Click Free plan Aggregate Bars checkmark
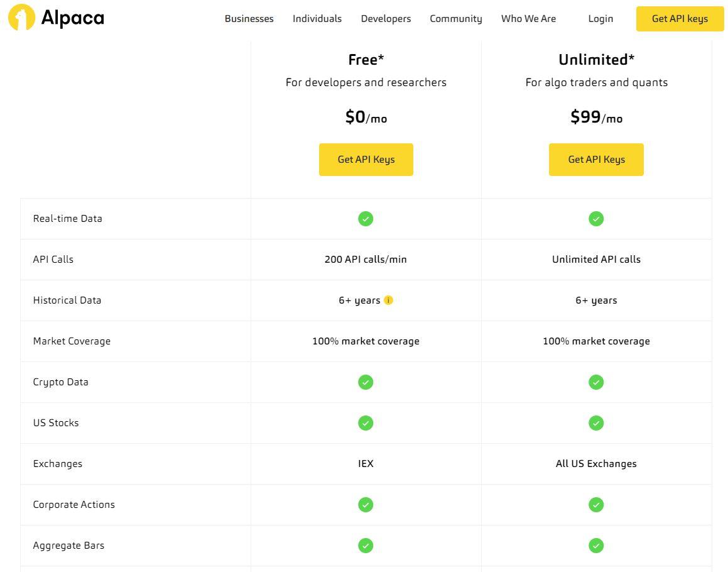The image size is (728, 572). click(366, 546)
